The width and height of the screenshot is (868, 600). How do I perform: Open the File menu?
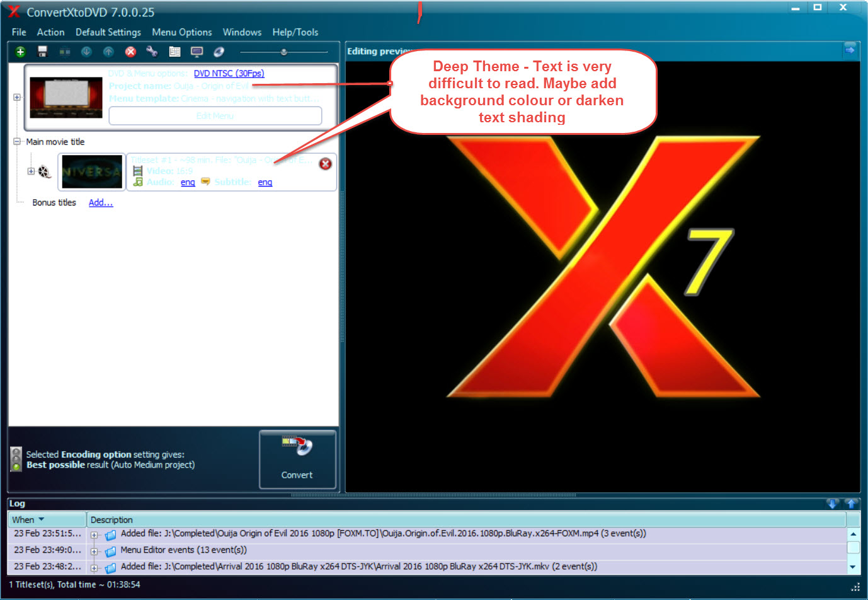pyautogui.click(x=19, y=32)
